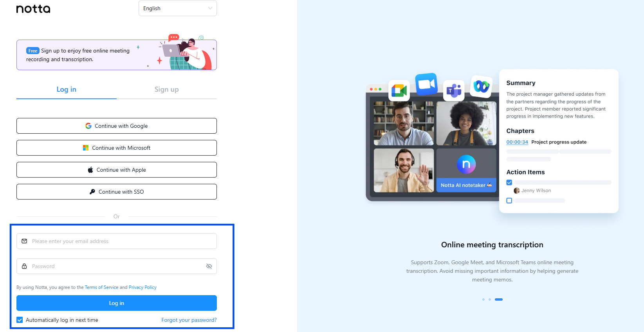Click the Microsoft Teams app icon

tap(454, 91)
